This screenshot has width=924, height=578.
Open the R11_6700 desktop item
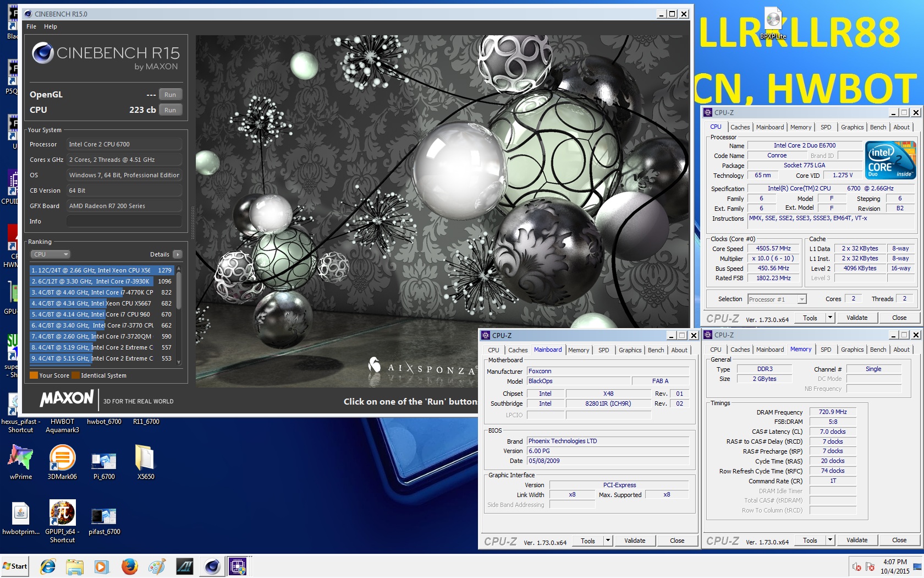point(146,422)
